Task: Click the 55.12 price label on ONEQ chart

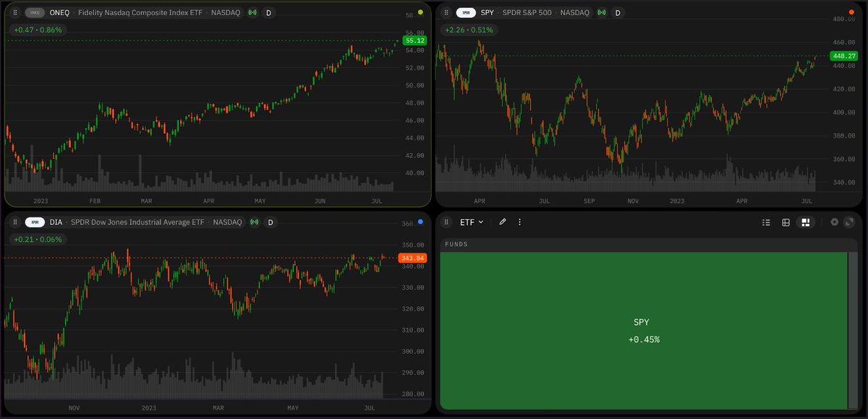Action: tap(415, 41)
